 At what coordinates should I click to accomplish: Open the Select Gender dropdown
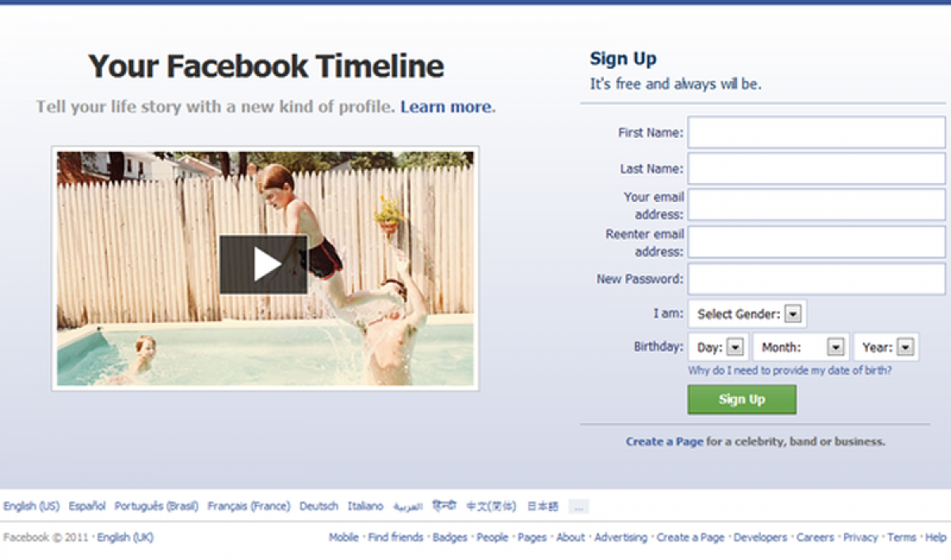point(747,314)
